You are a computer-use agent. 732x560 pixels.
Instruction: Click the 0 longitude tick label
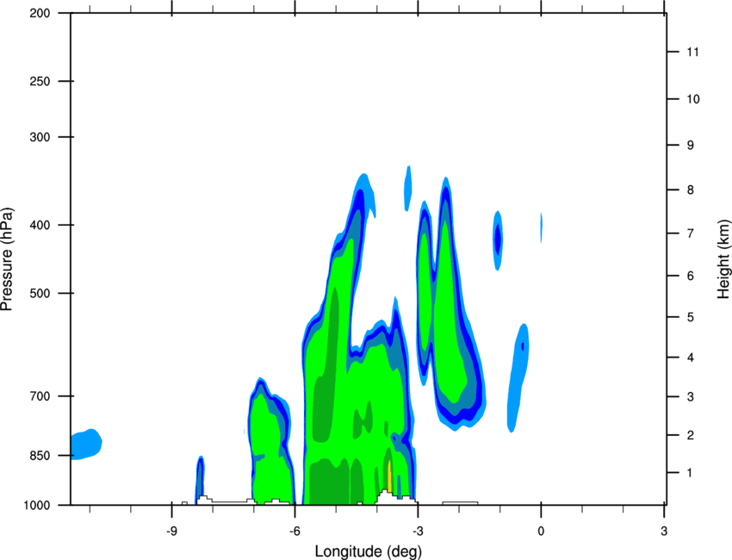click(541, 531)
